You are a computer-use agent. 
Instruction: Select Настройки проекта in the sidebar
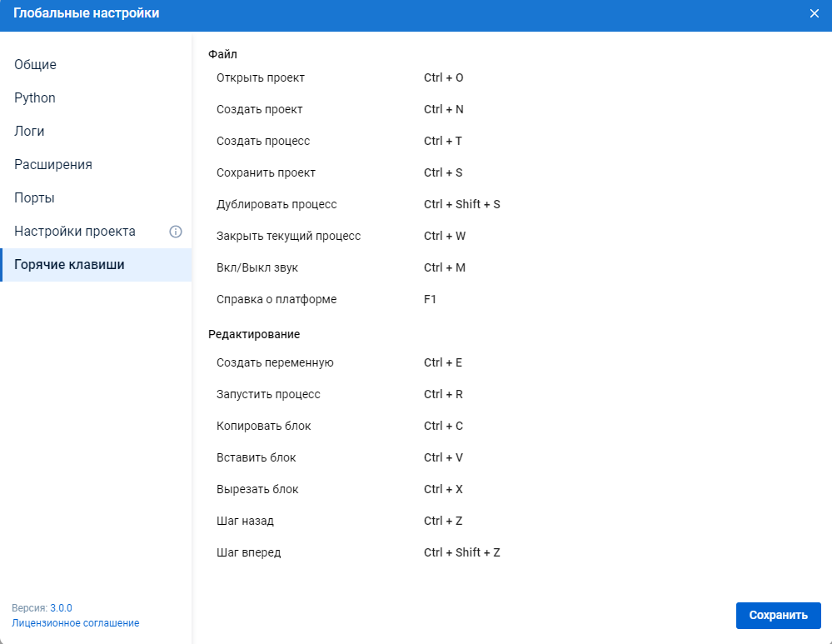click(x=75, y=232)
